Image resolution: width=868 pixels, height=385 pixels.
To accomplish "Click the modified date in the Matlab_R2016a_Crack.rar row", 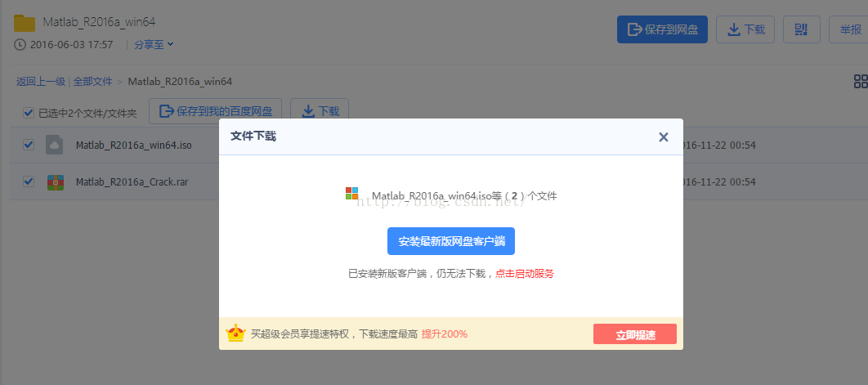I will (x=719, y=181).
